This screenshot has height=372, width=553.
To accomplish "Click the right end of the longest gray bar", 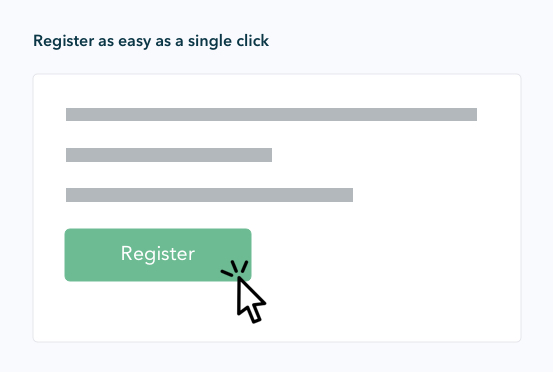I will [473, 114].
